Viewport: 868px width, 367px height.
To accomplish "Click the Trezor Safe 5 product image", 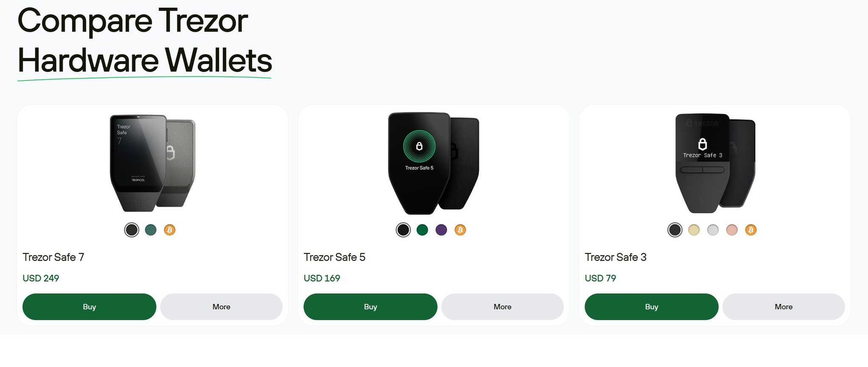I will (x=432, y=163).
